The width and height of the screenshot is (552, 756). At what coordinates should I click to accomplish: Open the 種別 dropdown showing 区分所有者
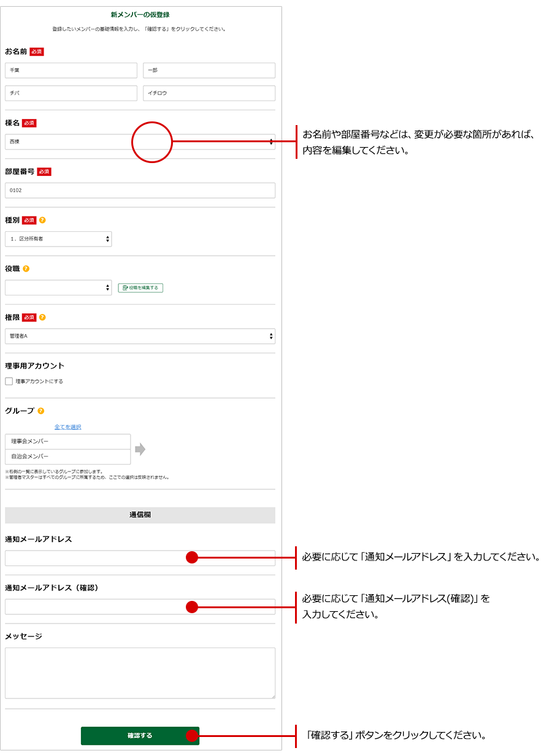tap(58, 239)
